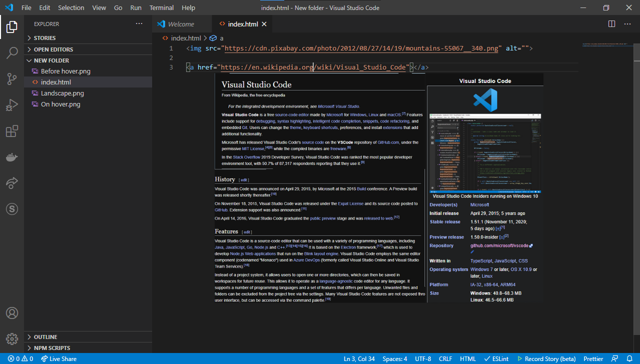Open the Search view
This screenshot has width=640, height=364.
pos(12,53)
